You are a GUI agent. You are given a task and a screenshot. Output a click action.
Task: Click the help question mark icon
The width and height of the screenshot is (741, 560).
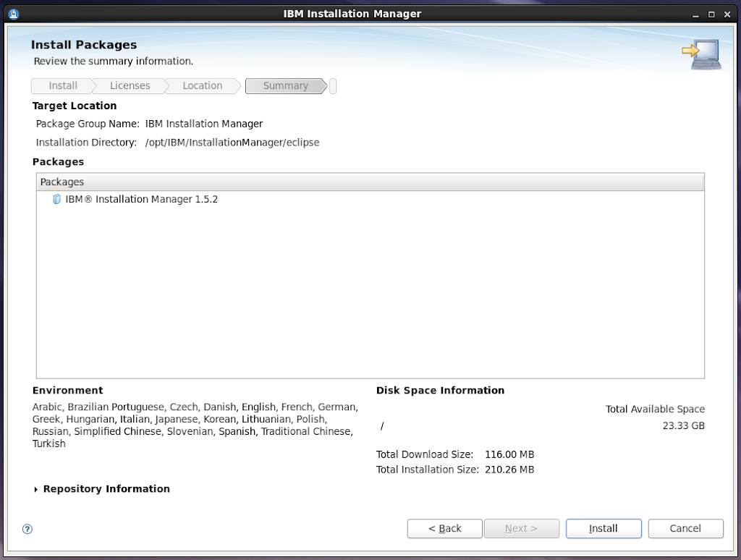(x=27, y=529)
